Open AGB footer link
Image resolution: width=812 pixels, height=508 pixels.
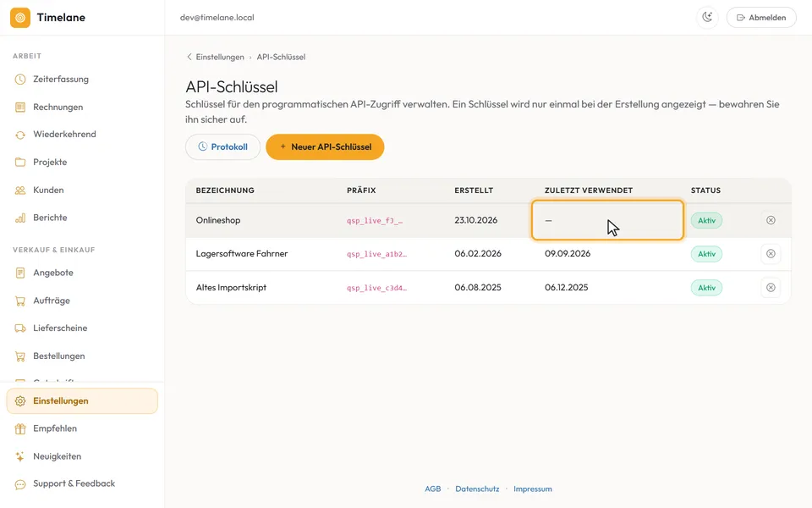433,489
